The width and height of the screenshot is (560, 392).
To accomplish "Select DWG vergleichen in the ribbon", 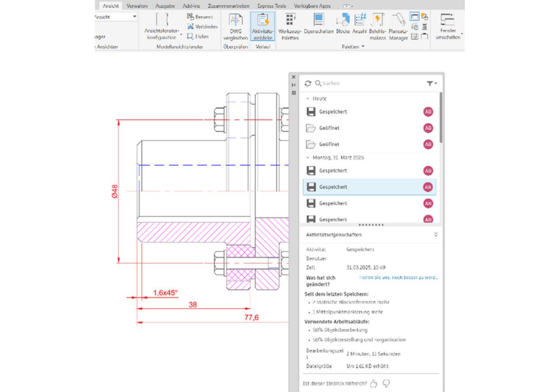I will click(x=235, y=28).
